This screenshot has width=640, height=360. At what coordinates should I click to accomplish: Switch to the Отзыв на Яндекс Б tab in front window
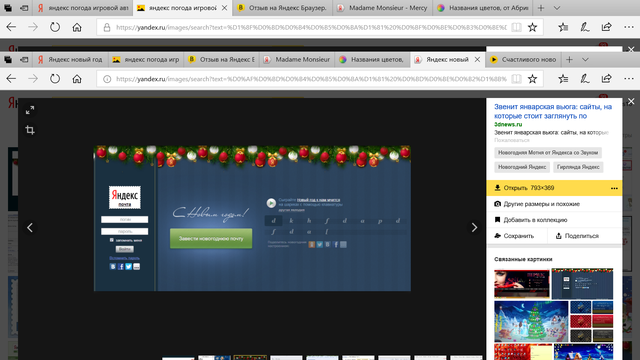[x=222, y=60]
